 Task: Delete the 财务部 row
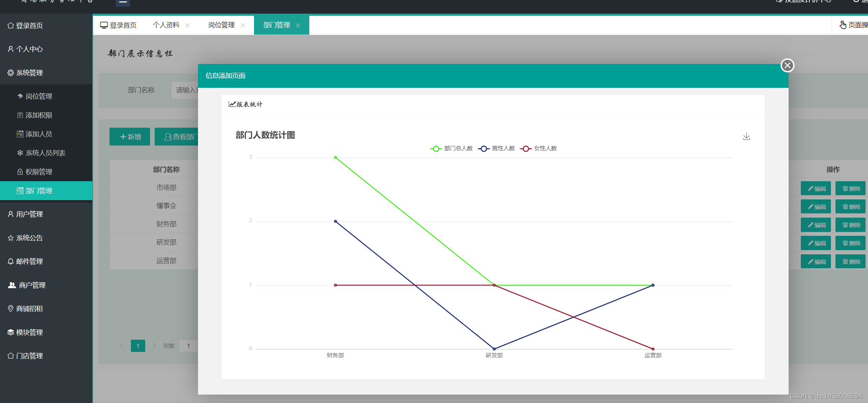(851, 225)
